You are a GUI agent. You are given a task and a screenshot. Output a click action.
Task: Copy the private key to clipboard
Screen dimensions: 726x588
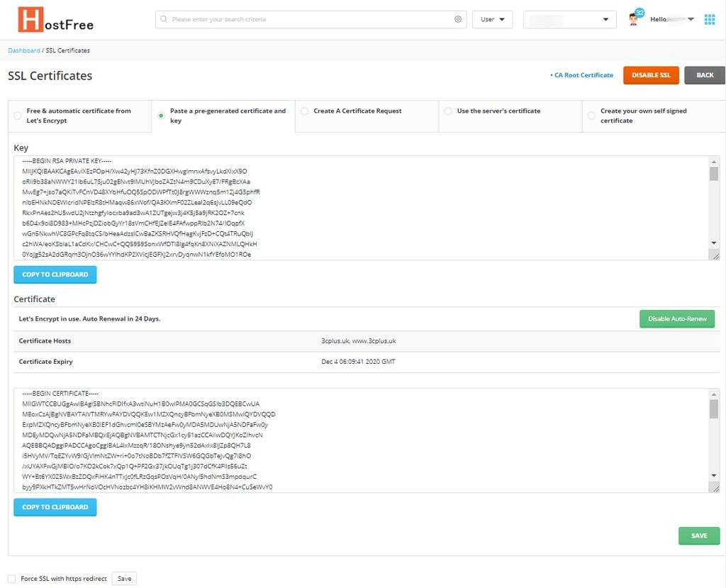(x=55, y=274)
